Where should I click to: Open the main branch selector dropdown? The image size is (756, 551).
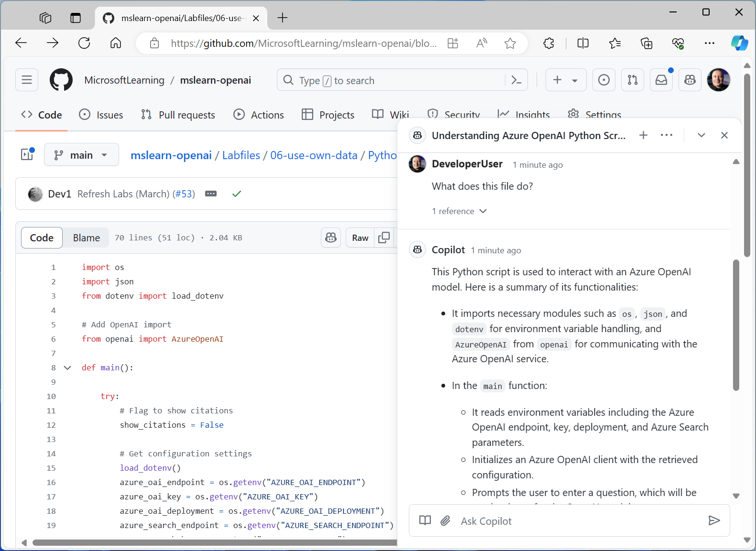pyautogui.click(x=81, y=154)
